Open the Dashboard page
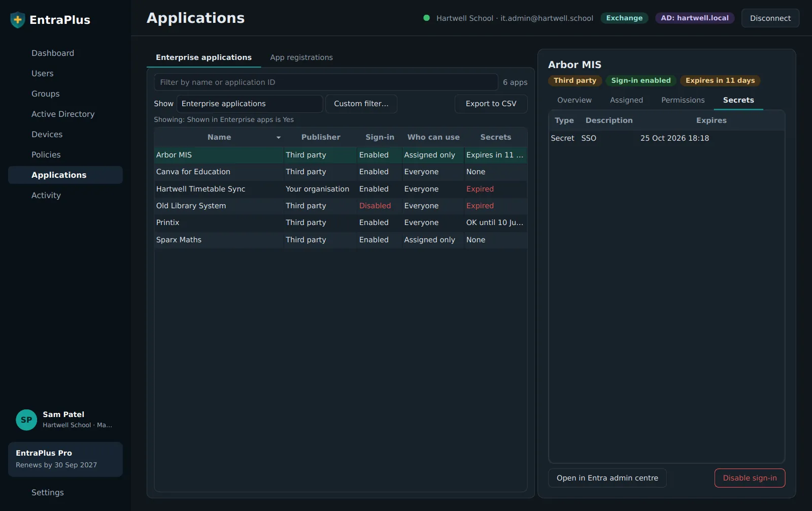This screenshot has height=511, width=812. coord(65,53)
